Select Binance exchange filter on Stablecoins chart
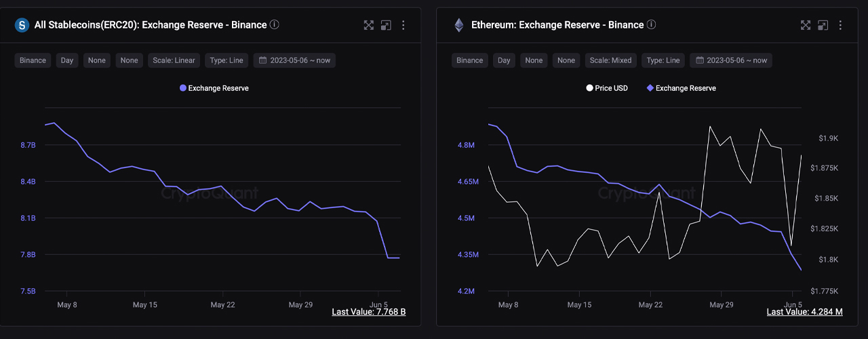This screenshot has height=339, width=868. [33, 60]
